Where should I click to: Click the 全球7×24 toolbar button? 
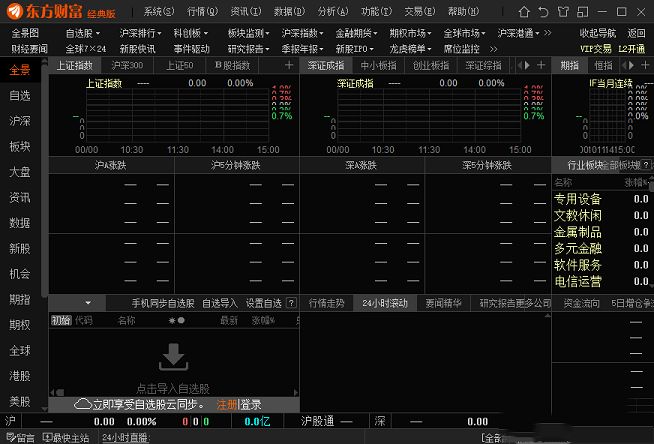(x=86, y=49)
